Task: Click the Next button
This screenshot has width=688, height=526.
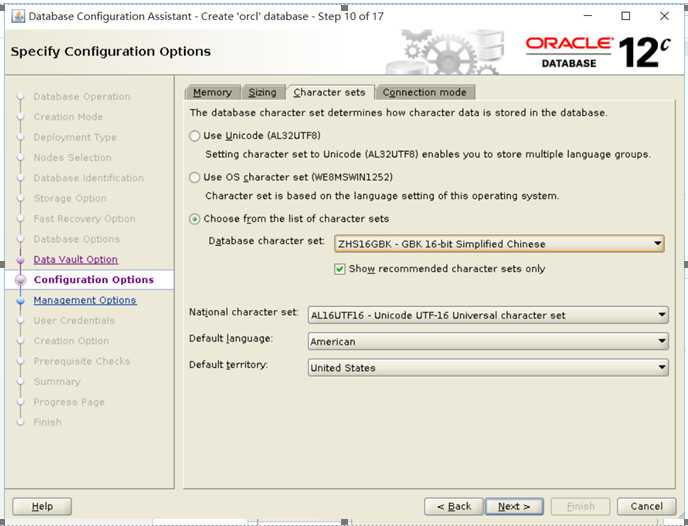Action: pos(514,507)
